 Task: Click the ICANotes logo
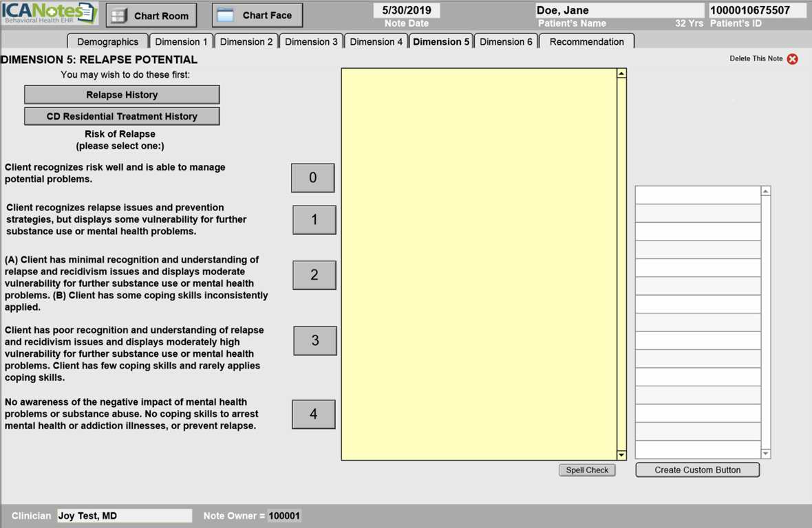(50, 13)
